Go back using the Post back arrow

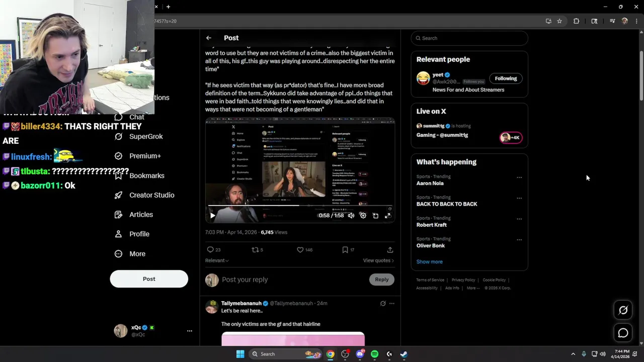(x=208, y=38)
